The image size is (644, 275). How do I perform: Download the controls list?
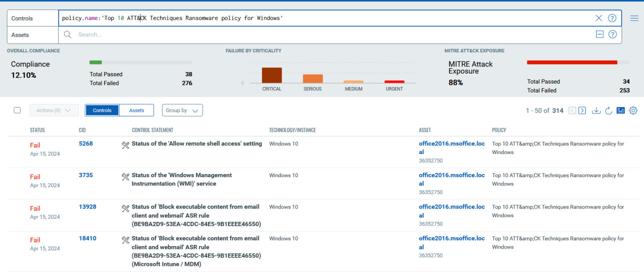tap(596, 111)
